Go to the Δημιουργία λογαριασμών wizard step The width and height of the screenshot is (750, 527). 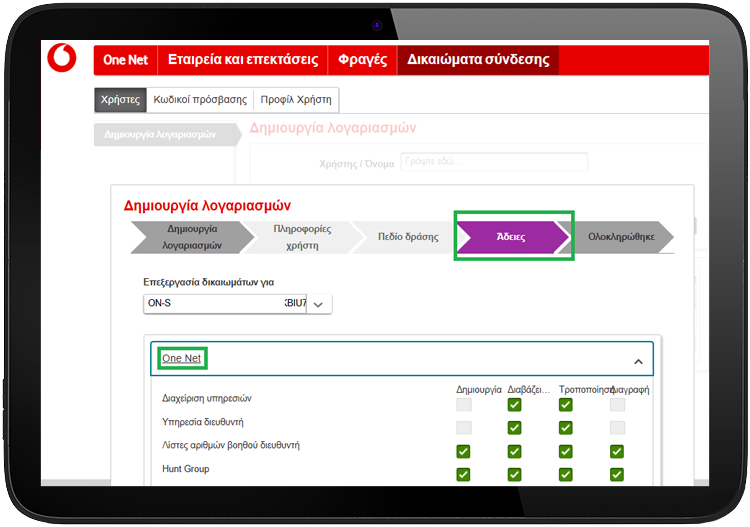(x=192, y=237)
